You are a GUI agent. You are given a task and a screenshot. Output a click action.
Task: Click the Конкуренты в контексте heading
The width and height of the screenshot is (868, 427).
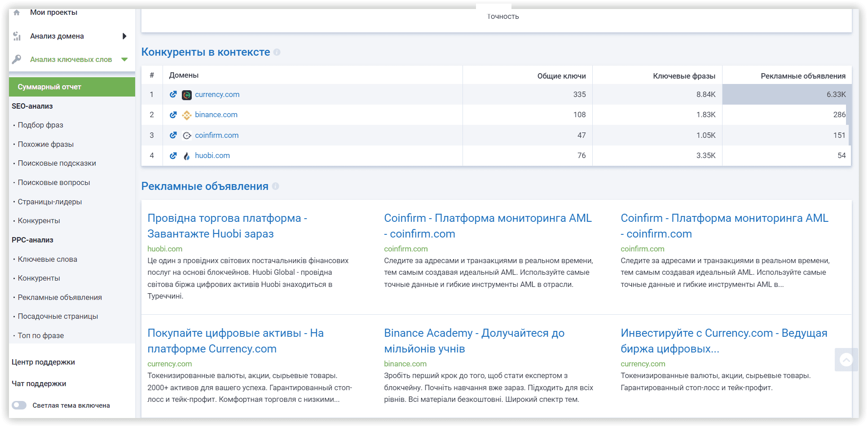pyautogui.click(x=206, y=52)
